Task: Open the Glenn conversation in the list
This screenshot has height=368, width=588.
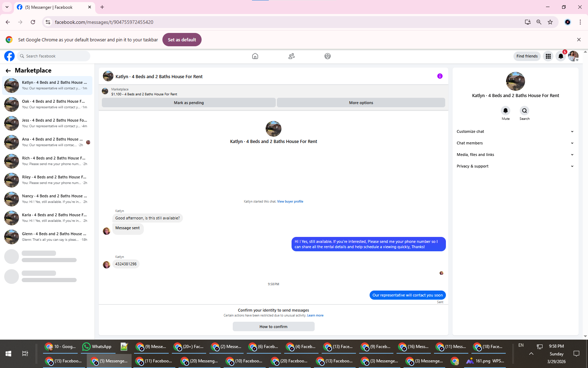Action: tap(47, 237)
